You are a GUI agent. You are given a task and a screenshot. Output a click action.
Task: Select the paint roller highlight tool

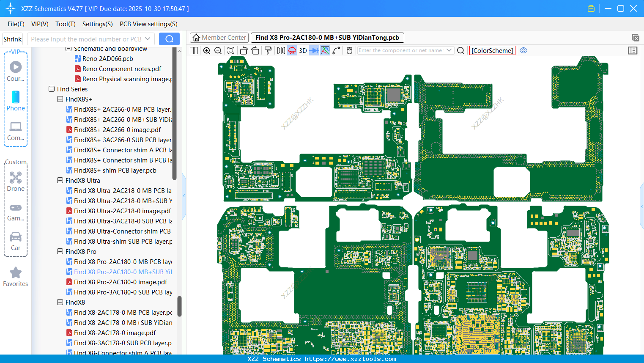pos(268,50)
